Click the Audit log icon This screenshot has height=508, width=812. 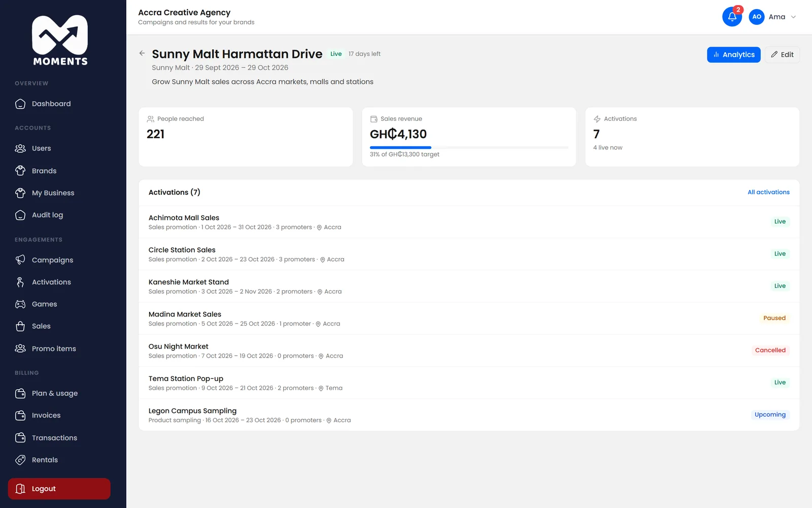tap(20, 215)
